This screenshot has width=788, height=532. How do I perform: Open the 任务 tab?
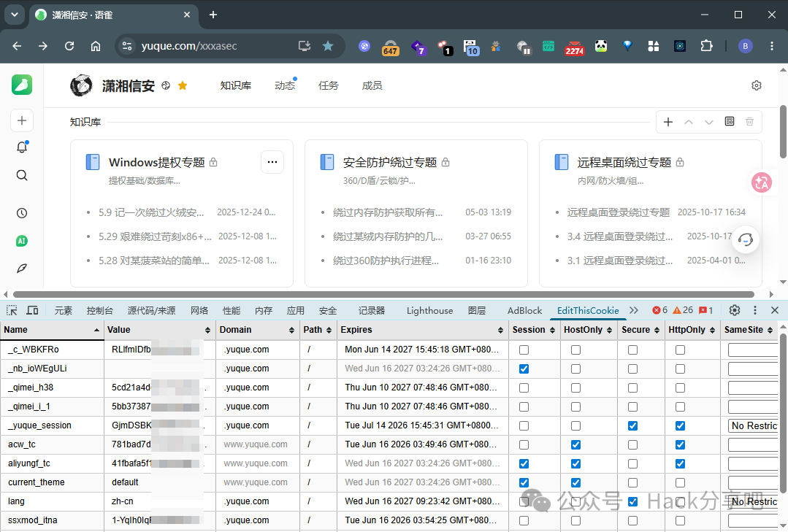click(x=329, y=85)
